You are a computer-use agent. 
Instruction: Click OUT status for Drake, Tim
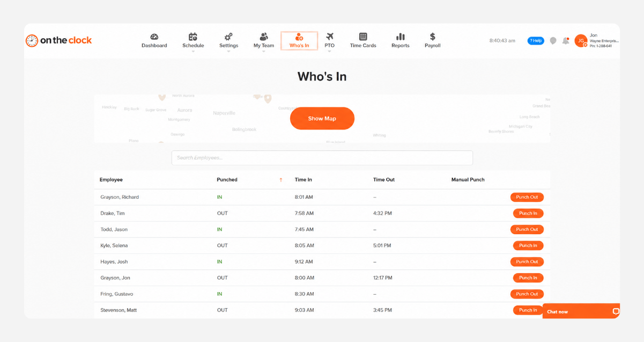tap(222, 213)
